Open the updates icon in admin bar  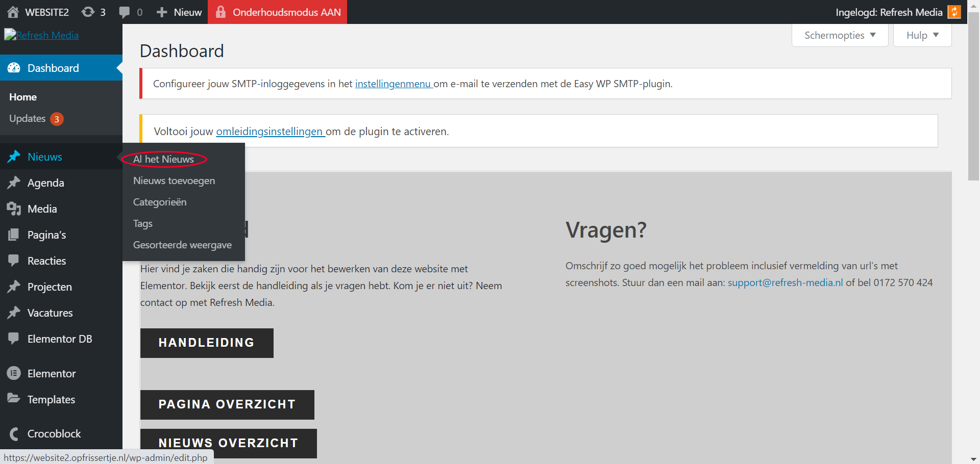pyautogui.click(x=88, y=12)
